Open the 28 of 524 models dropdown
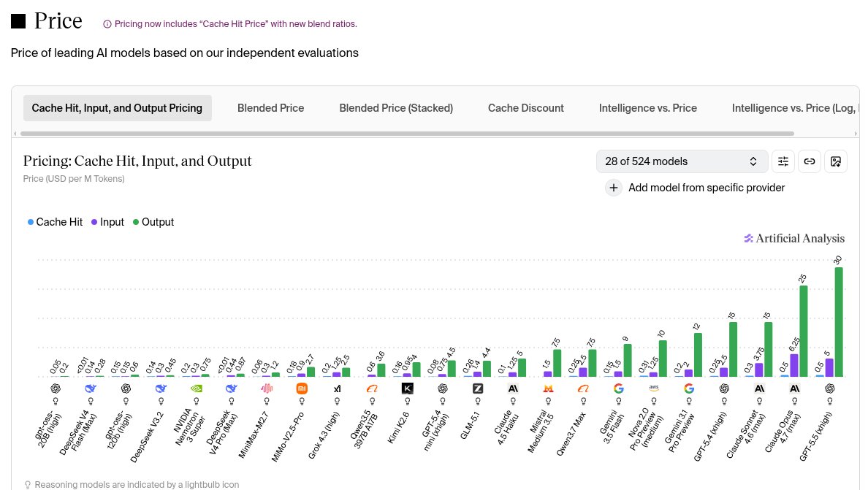The image size is (868, 490). 682,161
